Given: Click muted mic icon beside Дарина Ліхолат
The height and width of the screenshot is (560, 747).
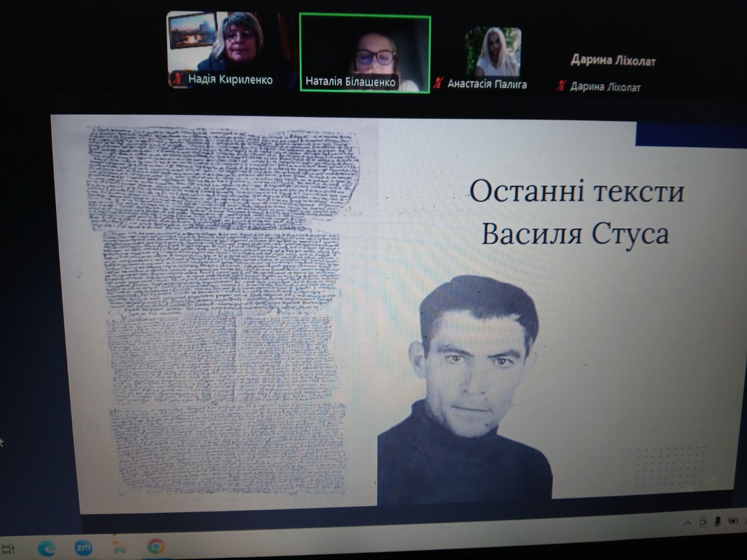Looking at the screenshot, I should tap(561, 86).
